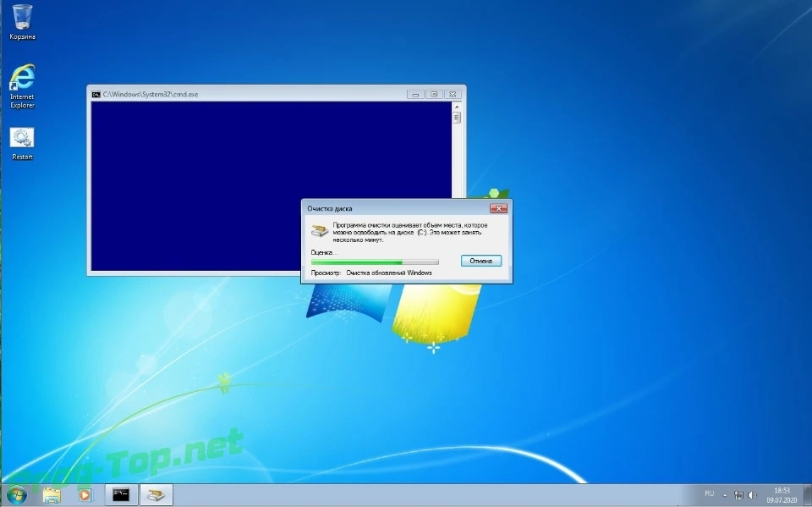Click the green Оценка progress bar

pos(375,262)
